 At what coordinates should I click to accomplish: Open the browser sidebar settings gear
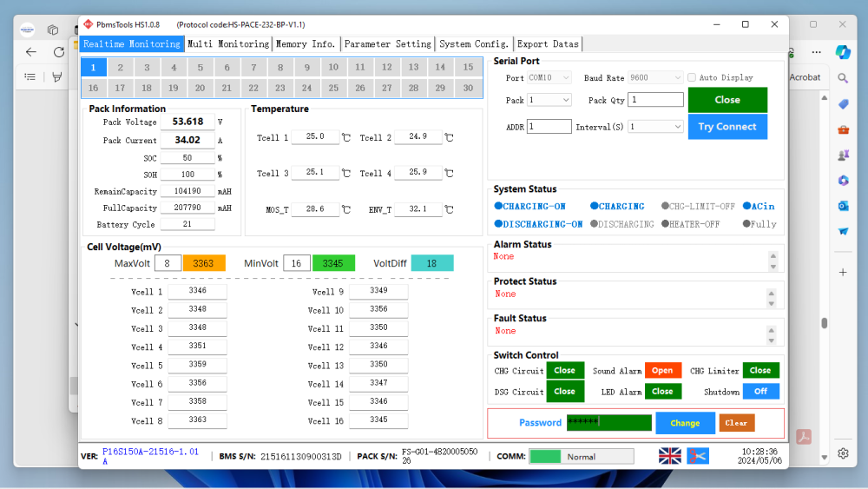tap(843, 453)
